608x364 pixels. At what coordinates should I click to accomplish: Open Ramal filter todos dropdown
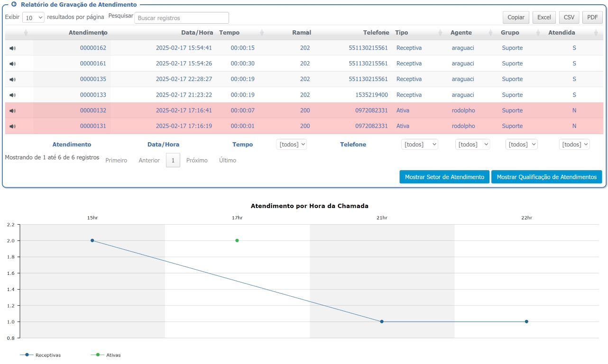click(x=291, y=144)
